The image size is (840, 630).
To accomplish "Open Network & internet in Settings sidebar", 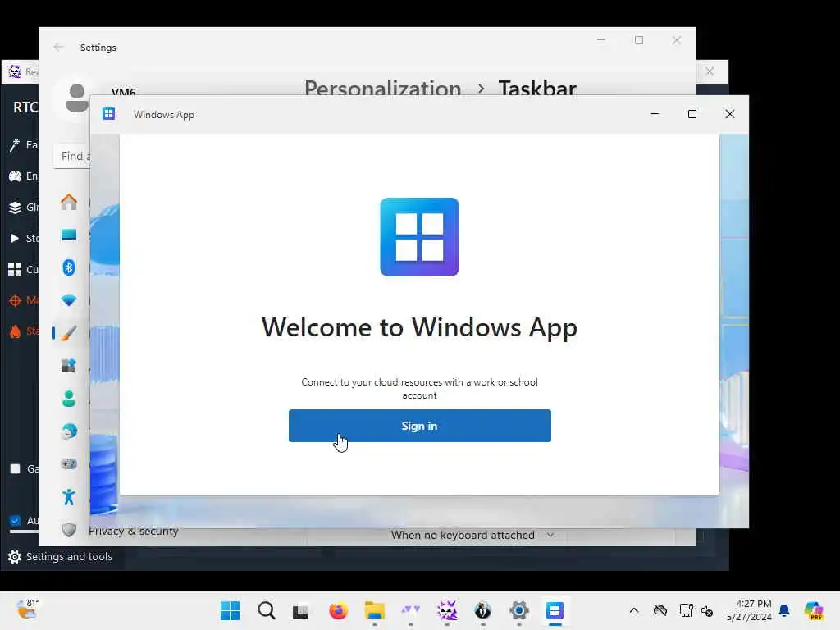I will point(69,300).
